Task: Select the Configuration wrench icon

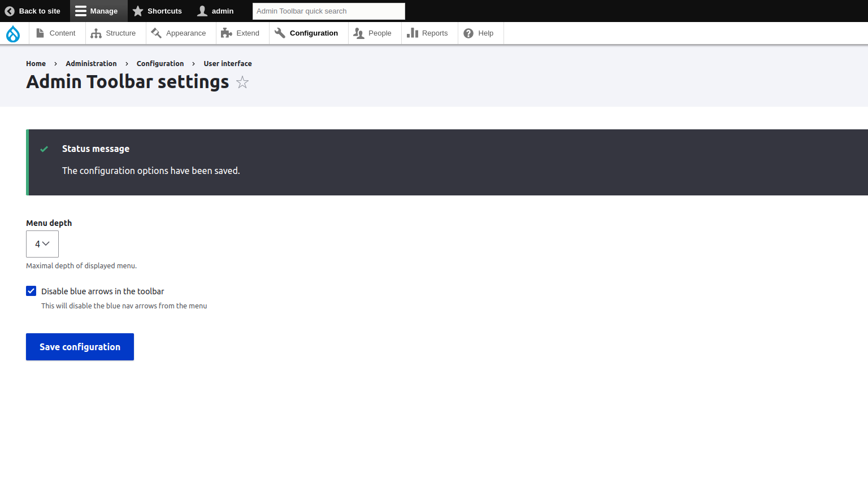Action: pos(279,33)
